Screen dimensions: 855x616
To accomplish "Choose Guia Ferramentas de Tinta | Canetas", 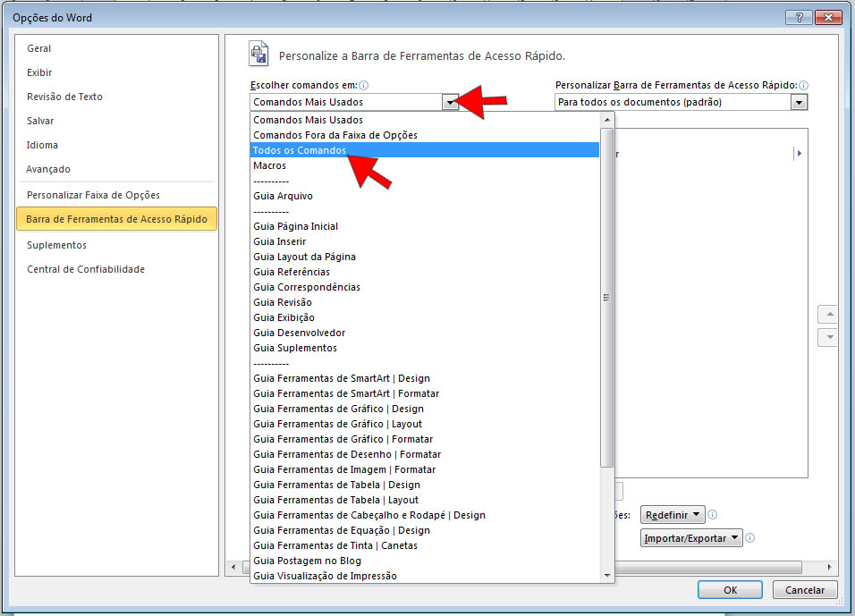I will pyautogui.click(x=425, y=545).
